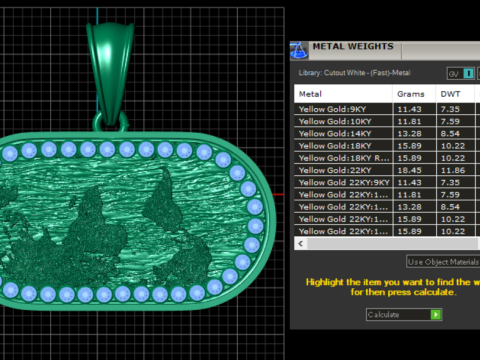
Task: Click the Metal column header
Action: coord(343,94)
